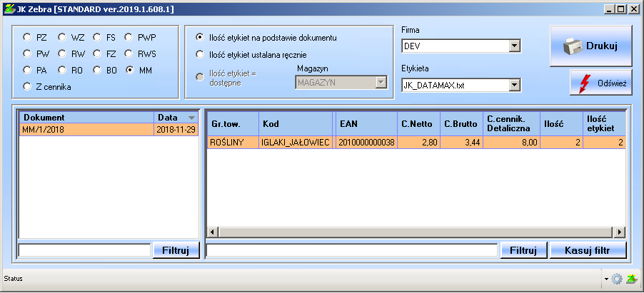Click the horizontal scrollbar right arrow
The height and width of the screenshot is (293, 644).
[x=620, y=232]
